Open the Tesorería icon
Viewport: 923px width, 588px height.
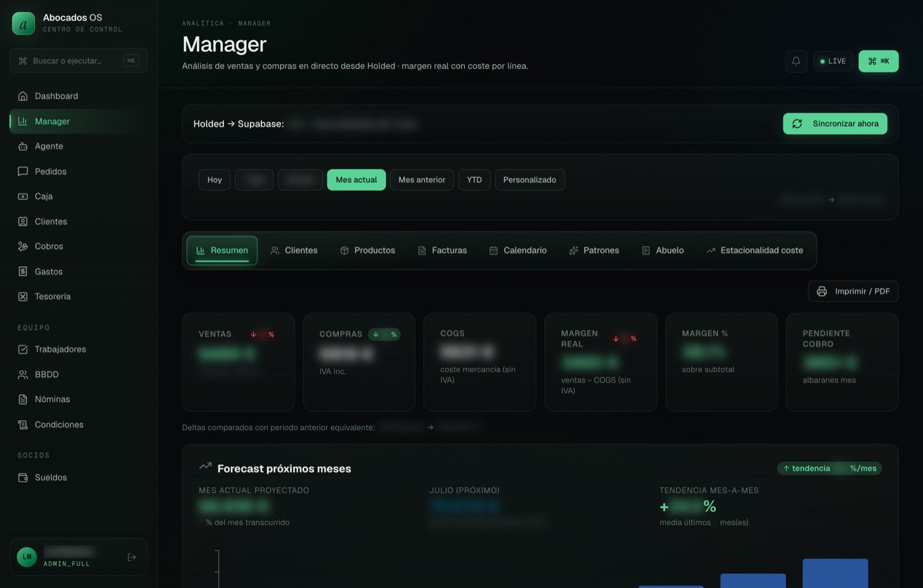click(x=23, y=296)
